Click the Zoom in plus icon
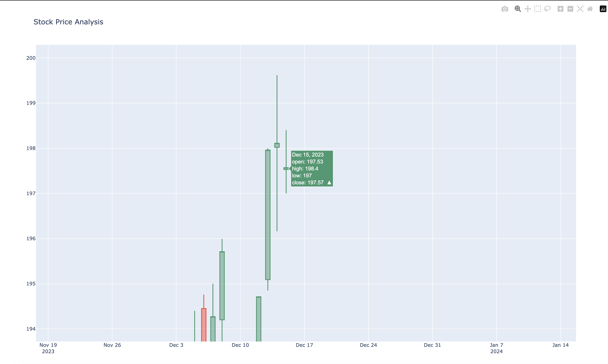608x364 pixels. (x=560, y=9)
